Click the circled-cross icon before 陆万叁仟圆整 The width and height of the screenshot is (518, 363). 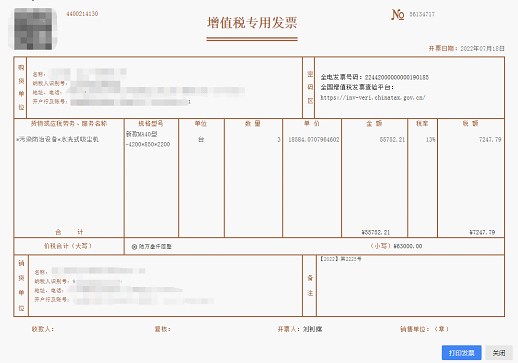click(x=134, y=247)
